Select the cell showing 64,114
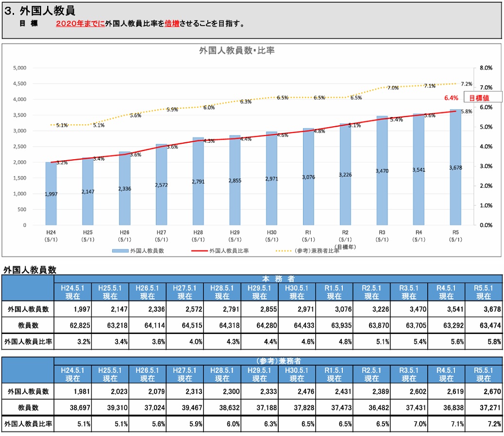The width and height of the screenshot is (504, 436). click(148, 325)
